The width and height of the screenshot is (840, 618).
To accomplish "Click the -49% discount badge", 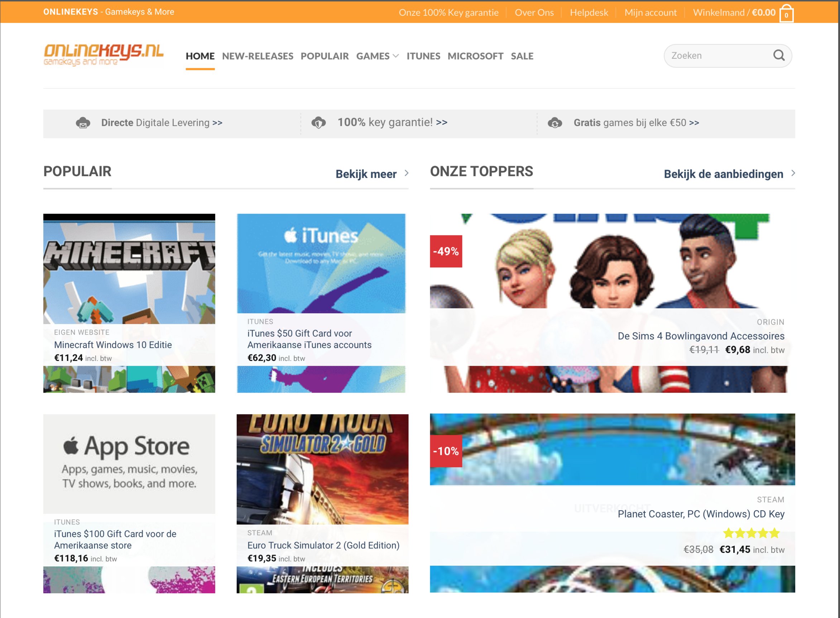I will tap(446, 251).
